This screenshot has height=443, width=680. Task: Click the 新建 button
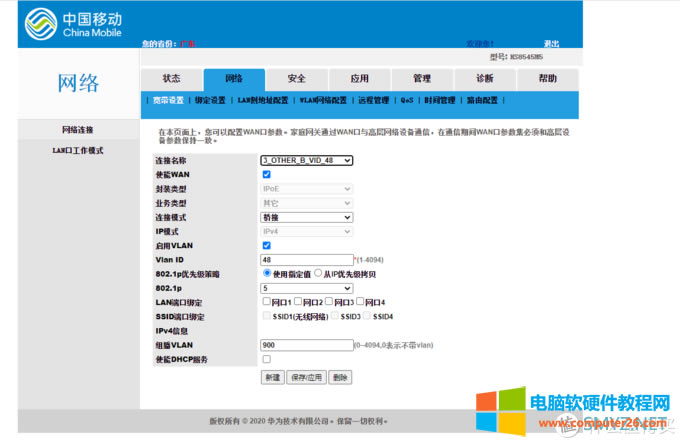point(271,377)
